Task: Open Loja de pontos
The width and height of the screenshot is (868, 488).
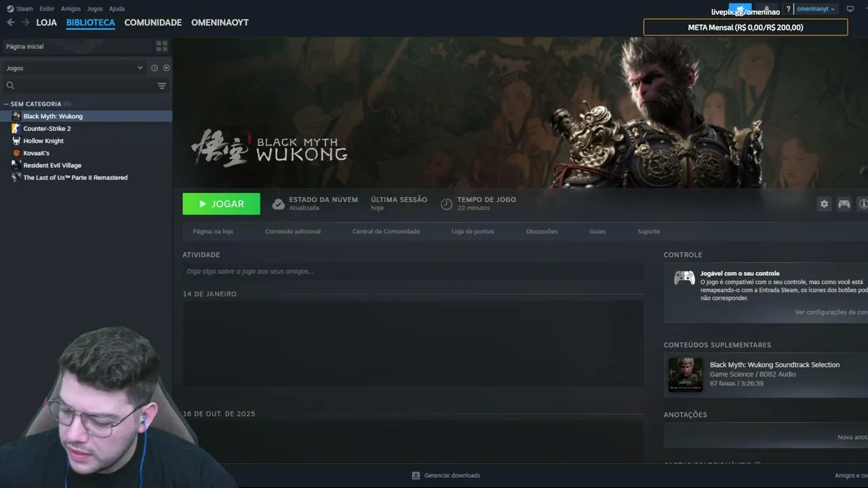Action: (473, 231)
